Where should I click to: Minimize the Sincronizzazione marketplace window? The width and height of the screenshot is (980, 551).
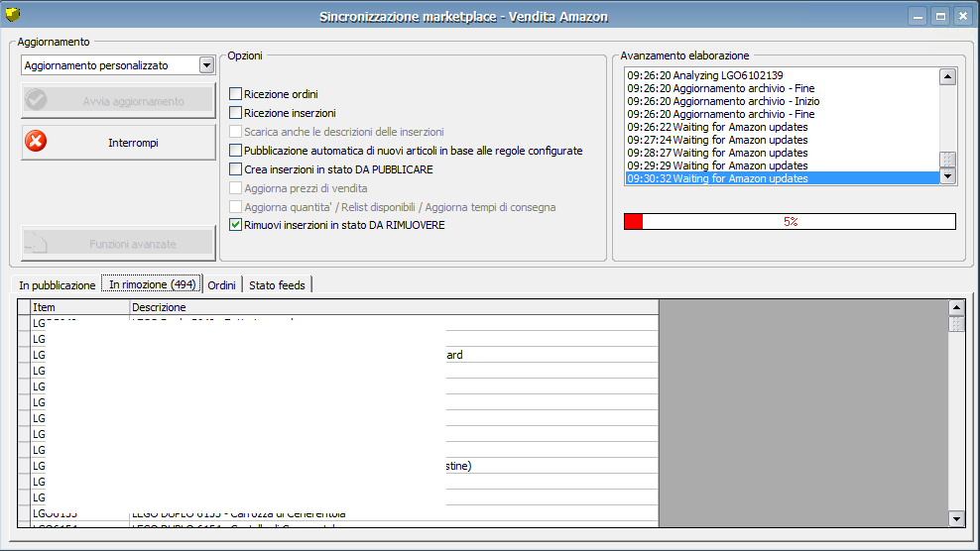pos(918,16)
